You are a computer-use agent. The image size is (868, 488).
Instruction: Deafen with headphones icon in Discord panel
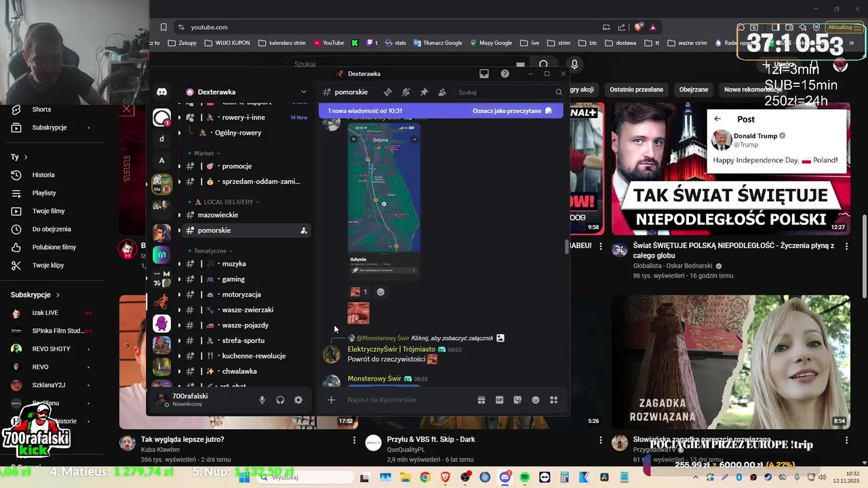tap(280, 400)
